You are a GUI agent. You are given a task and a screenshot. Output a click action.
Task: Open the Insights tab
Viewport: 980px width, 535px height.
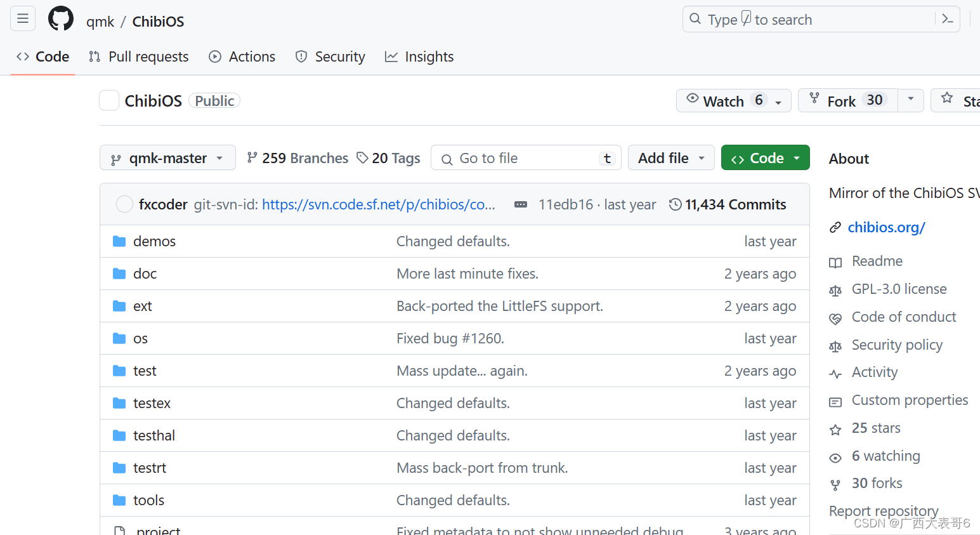419,56
